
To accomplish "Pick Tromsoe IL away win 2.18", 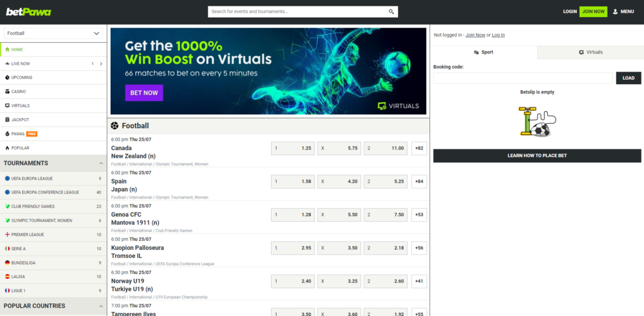I will 386,248.
